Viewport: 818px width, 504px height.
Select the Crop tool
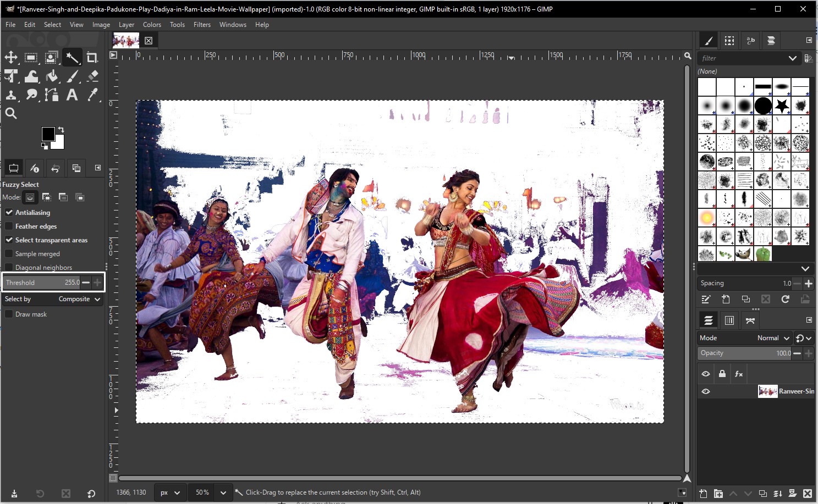[x=92, y=58]
